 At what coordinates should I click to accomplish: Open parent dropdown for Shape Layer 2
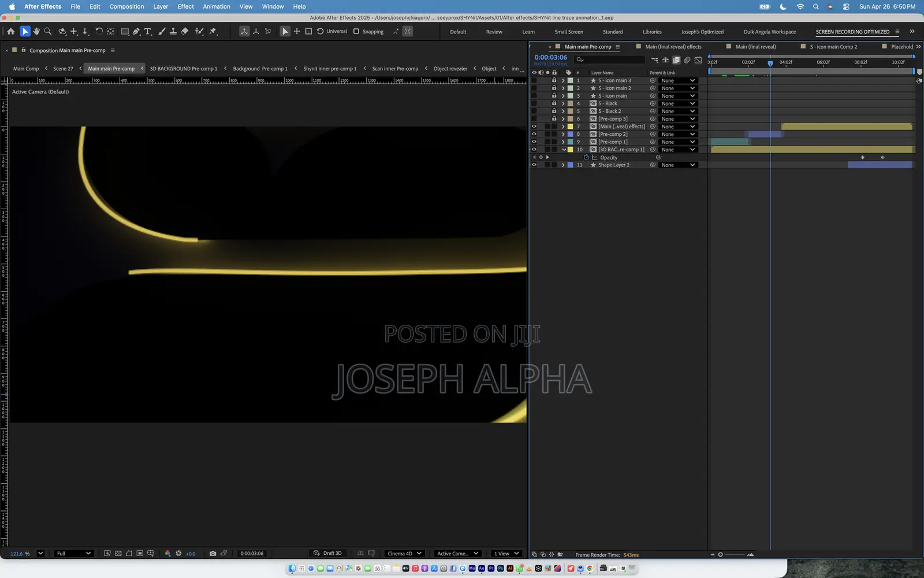click(678, 165)
